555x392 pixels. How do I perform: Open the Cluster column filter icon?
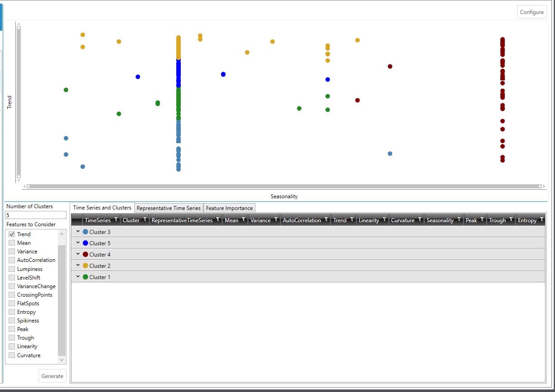(x=145, y=219)
